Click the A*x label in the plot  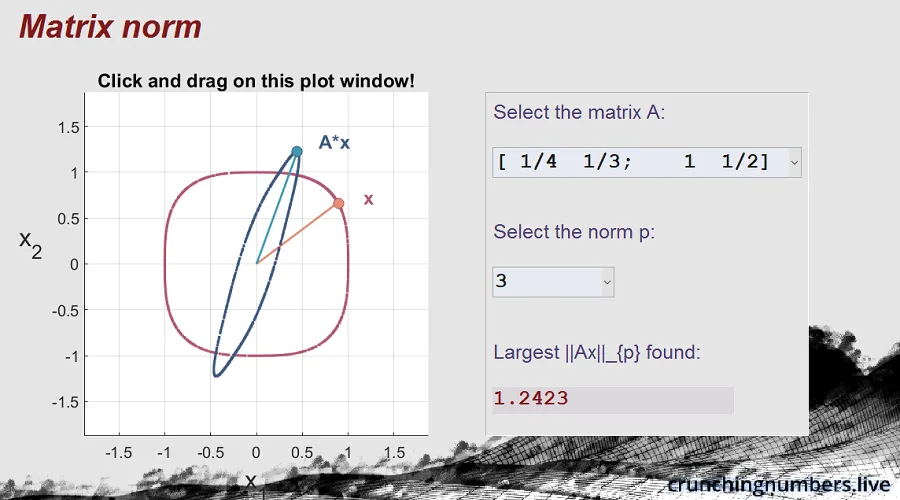pos(334,142)
